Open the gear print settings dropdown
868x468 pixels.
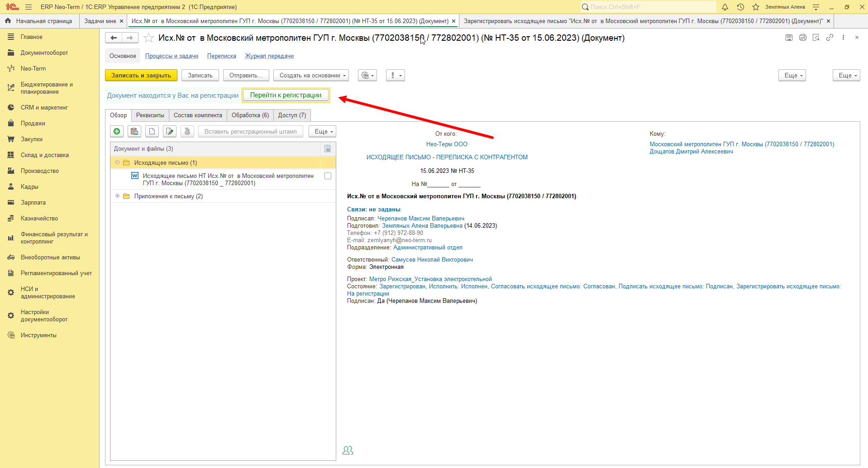pos(367,75)
